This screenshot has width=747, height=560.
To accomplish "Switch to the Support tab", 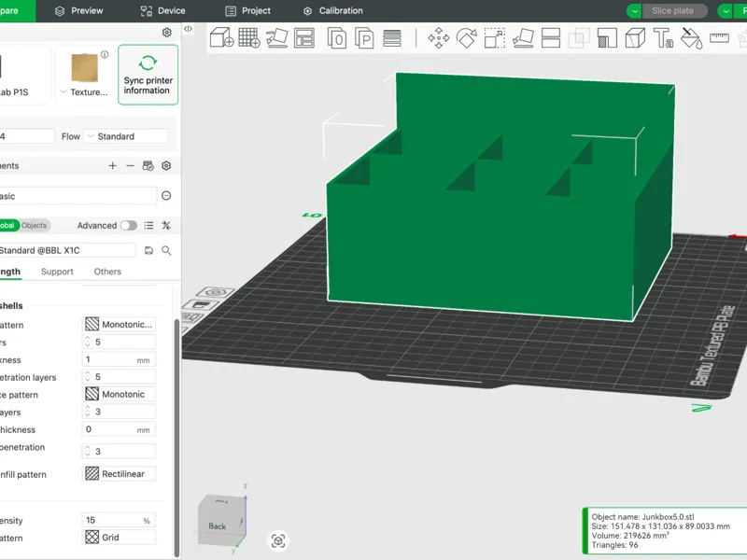I will coord(57,272).
